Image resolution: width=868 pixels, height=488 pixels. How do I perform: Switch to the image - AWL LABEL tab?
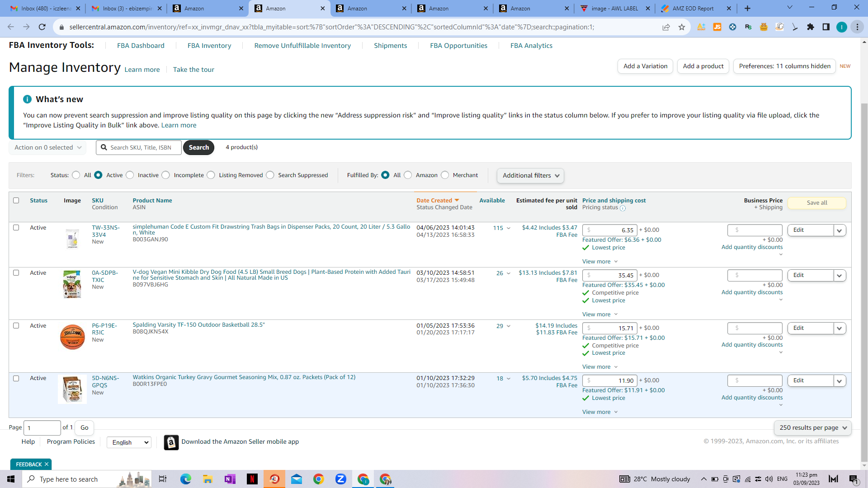point(615,8)
